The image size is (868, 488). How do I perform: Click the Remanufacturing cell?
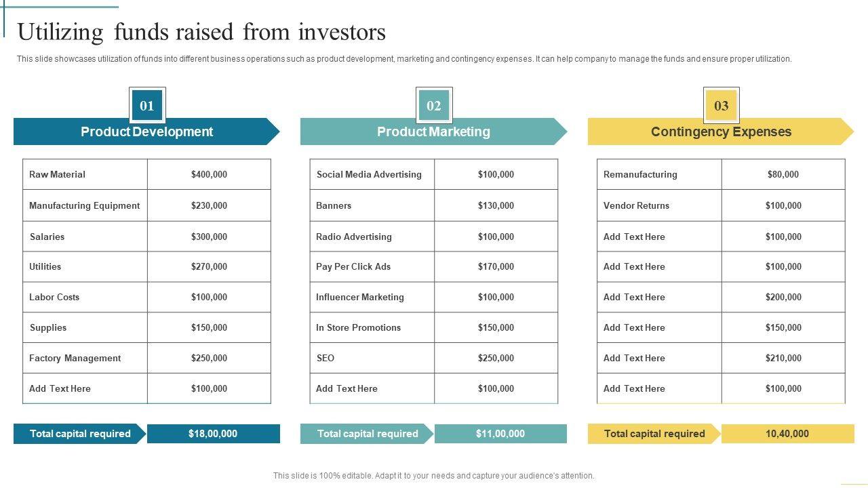click(x=658, y=174)
